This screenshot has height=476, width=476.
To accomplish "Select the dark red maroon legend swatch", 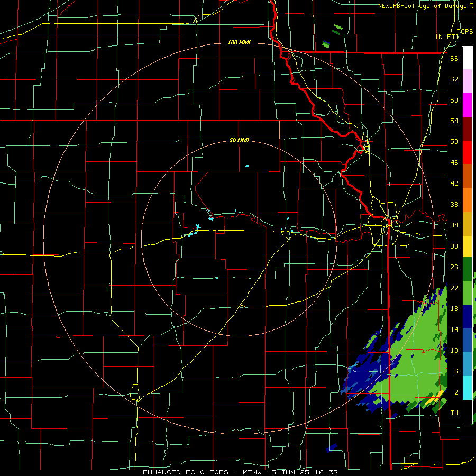I will coord(467,129).
